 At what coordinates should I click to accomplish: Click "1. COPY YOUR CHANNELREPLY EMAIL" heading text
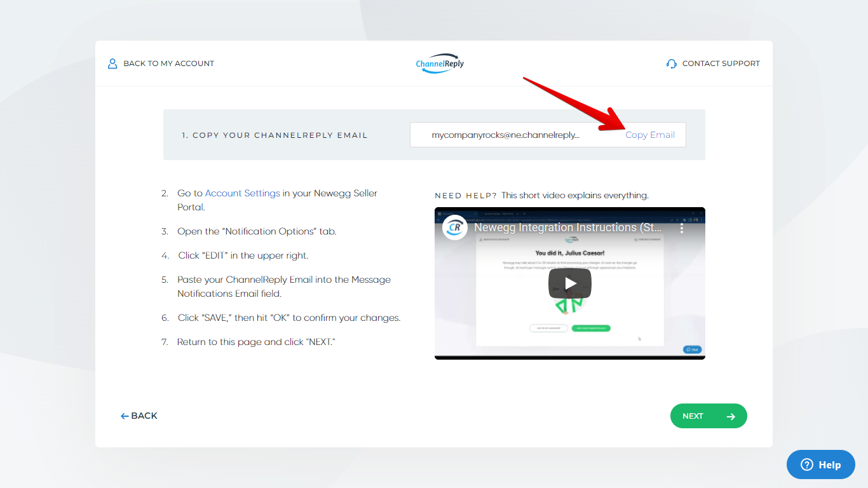[275, 135]
